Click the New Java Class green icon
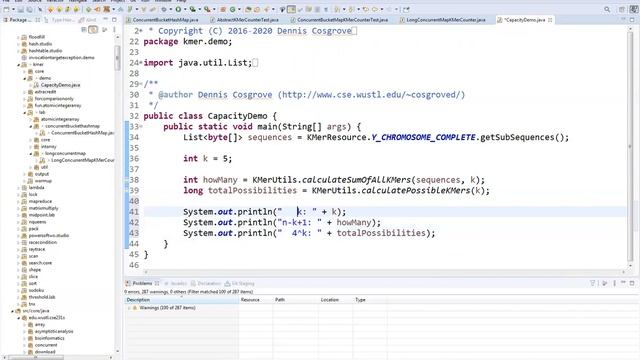The height and width of the screenshot is (360, 640). (x=233, y=9)
